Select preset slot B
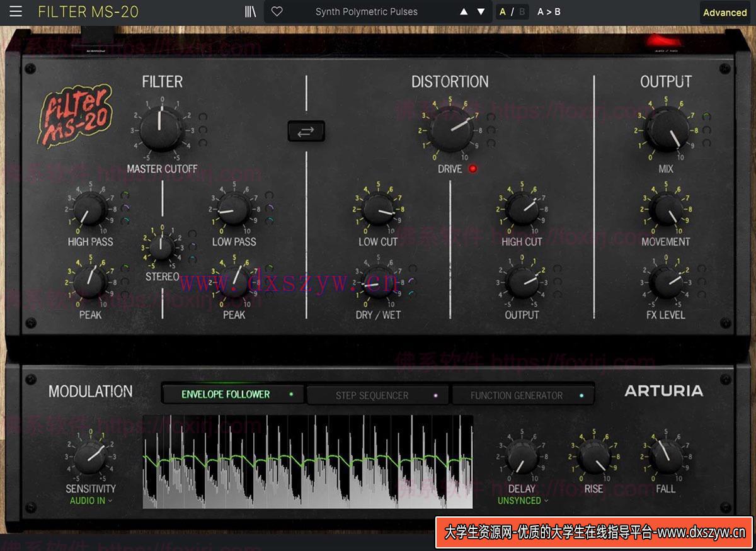 (522, 12)
